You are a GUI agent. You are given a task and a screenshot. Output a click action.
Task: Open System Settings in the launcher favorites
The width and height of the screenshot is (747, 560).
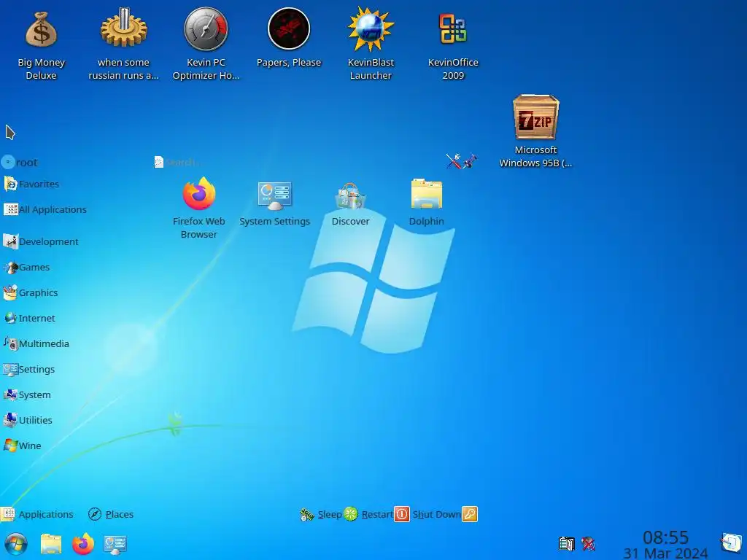pos(274,204)
